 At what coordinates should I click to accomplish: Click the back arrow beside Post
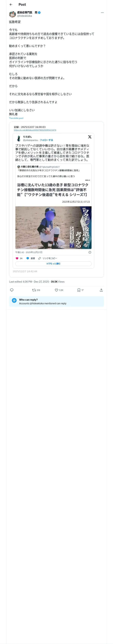(11, 5)
